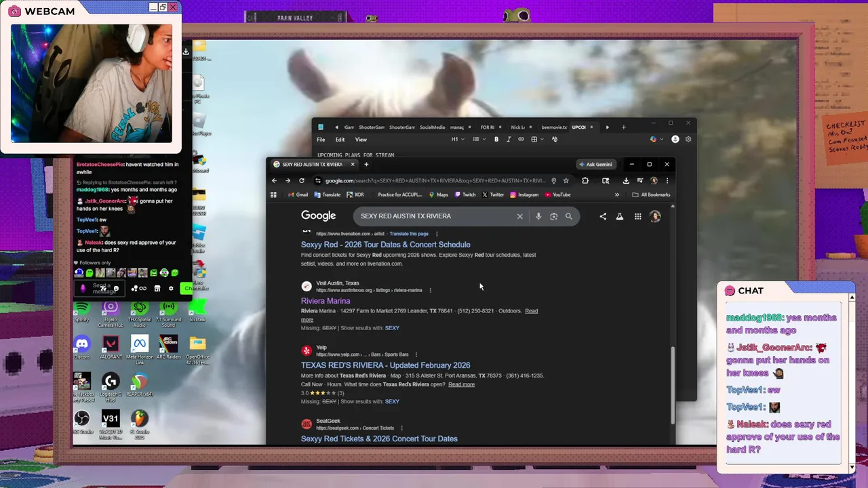Click Translate this page link
Image resolution: width=868 pixels, height=488 pixels.
coord(409,234)
